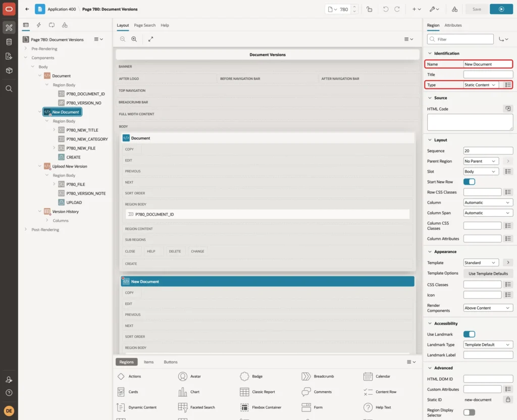Image resolution: width=517 pixels, height=420 pixels.
Task: Open the Render Components dropdown
Action: 488,307
